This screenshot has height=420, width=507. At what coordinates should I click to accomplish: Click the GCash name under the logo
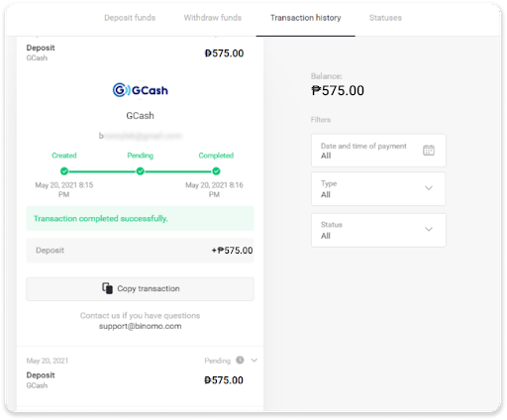coord(141,116)
